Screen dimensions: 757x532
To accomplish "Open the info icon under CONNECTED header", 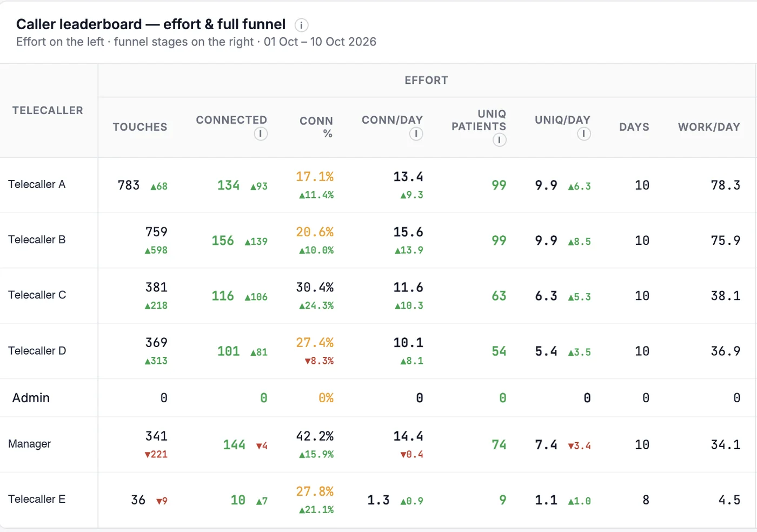I will (261, 134).
